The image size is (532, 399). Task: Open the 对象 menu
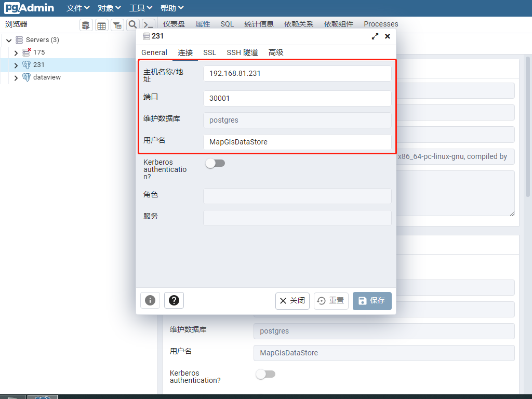click(109, 8)
